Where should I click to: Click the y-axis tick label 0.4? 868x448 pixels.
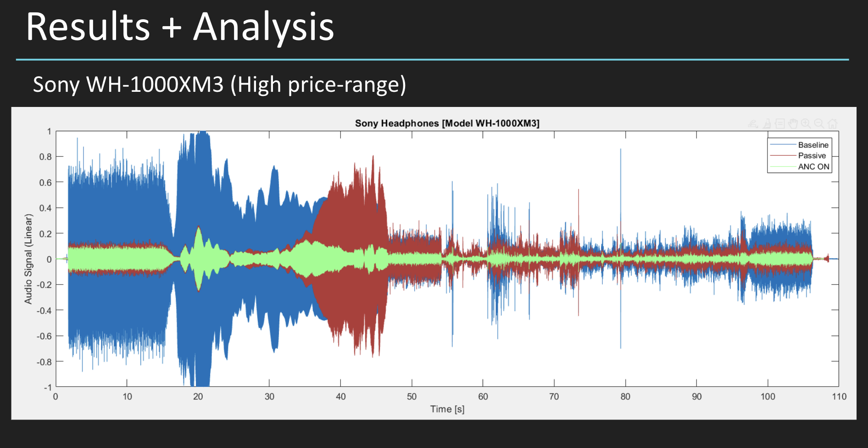pyautogui.click(x=45, y=208)
